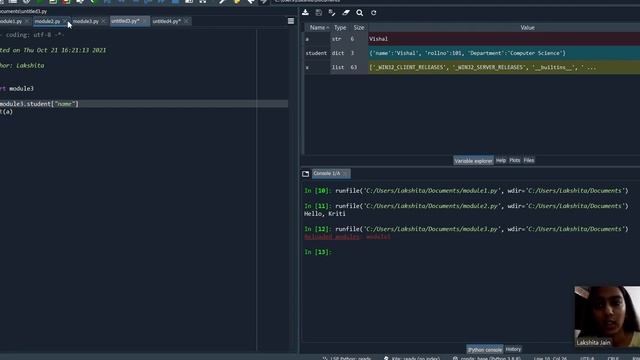Viewport: 640px width, 360px height.
Task: Click the In [10] runfile module1.py line
Action: 466,191
